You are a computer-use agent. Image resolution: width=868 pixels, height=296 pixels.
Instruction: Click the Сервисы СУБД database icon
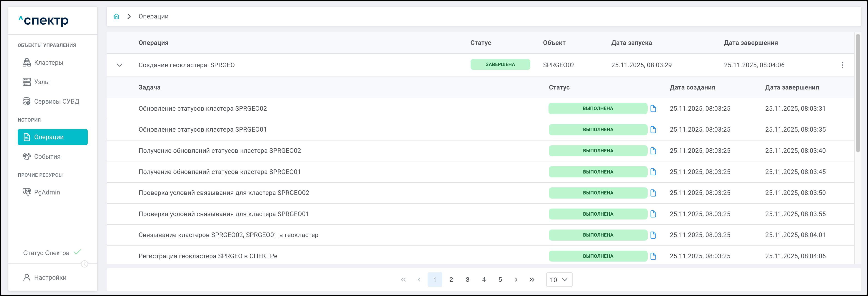[27, 101]
